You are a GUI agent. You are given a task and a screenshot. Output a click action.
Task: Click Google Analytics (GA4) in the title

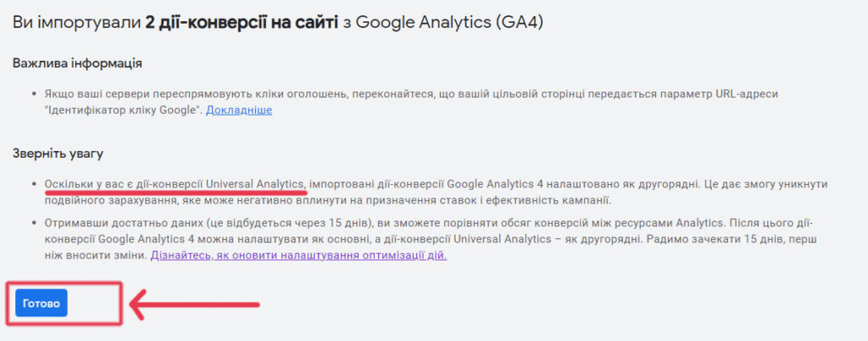[449, 23]
